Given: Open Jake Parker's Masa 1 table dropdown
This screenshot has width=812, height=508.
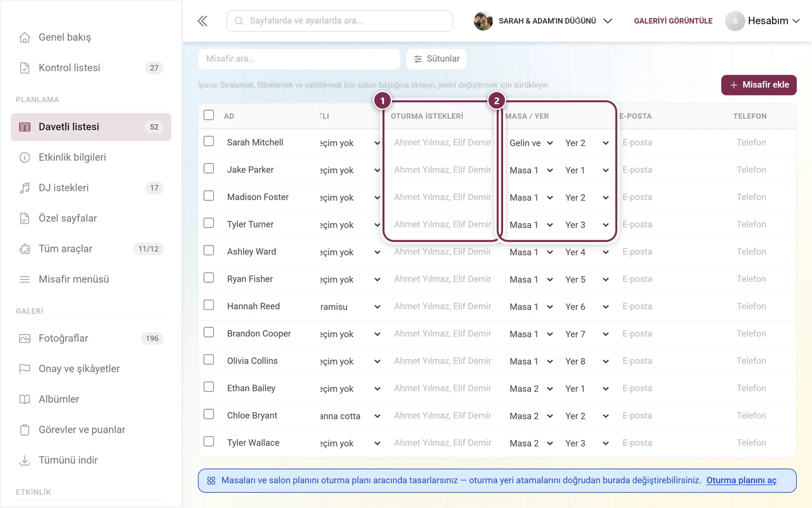Looking at the screenshot, I should coord(531,170).
